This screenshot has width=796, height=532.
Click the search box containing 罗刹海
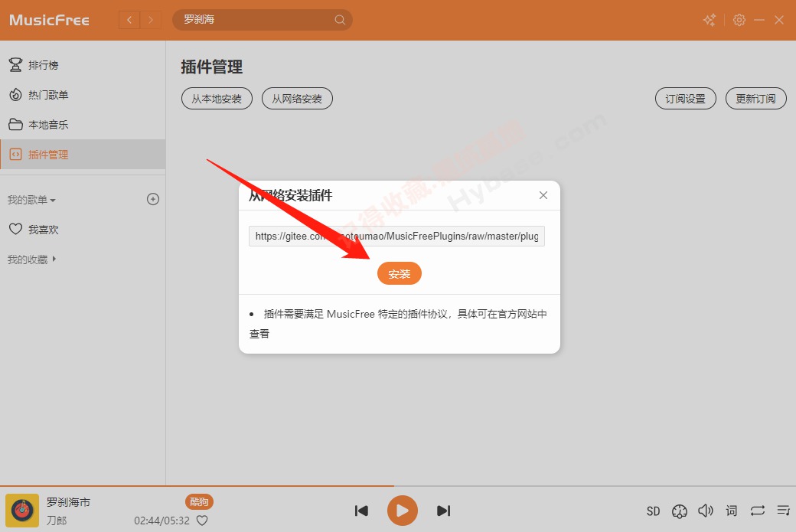(x=263, y=20)
